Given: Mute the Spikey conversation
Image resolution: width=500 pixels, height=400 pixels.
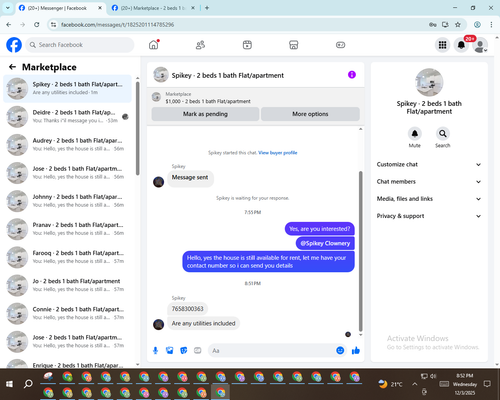Looking at the screenshot, I should coord(415,134).
